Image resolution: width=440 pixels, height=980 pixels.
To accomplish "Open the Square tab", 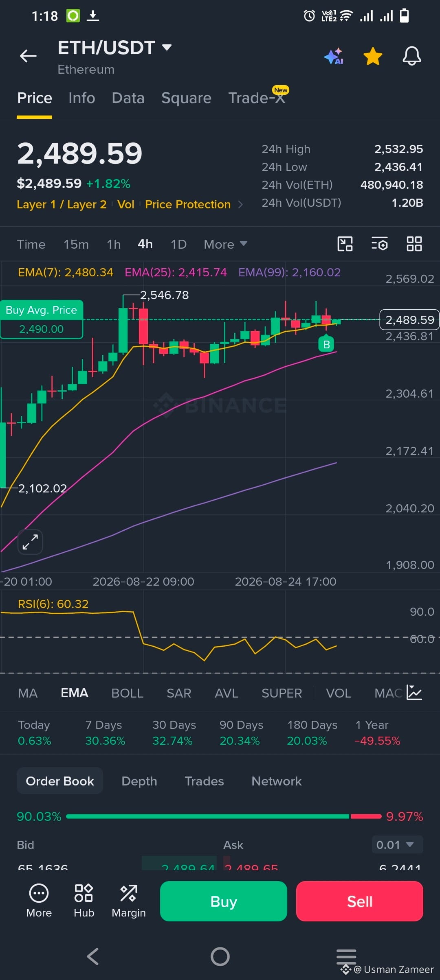I will click(186, 98).
